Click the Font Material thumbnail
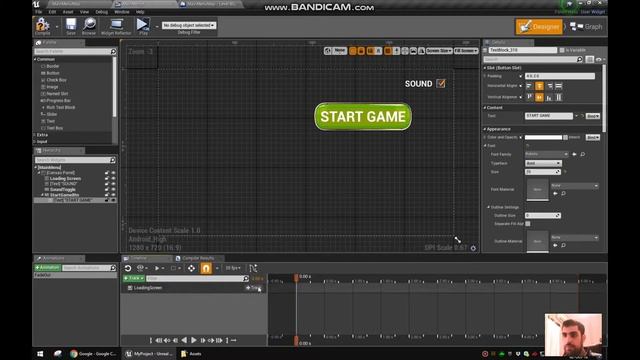The image size is (640, 360). click(x=538, y=189)
